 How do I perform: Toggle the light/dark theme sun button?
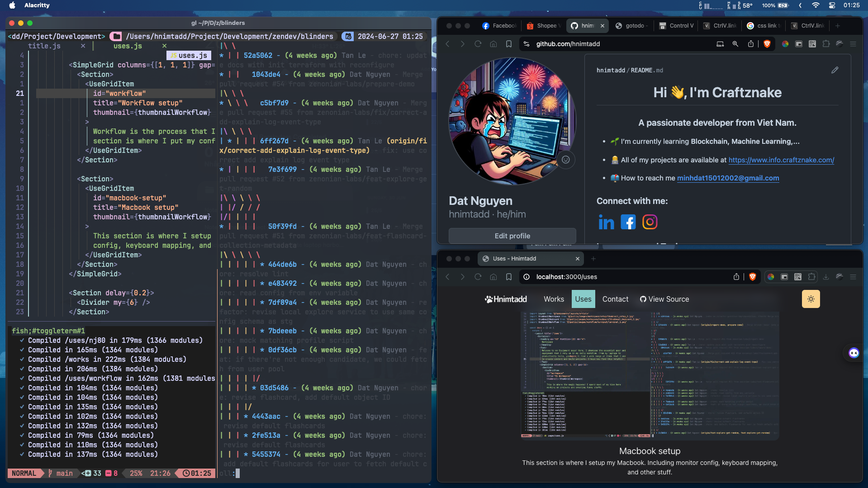click(x=811, y=299)
